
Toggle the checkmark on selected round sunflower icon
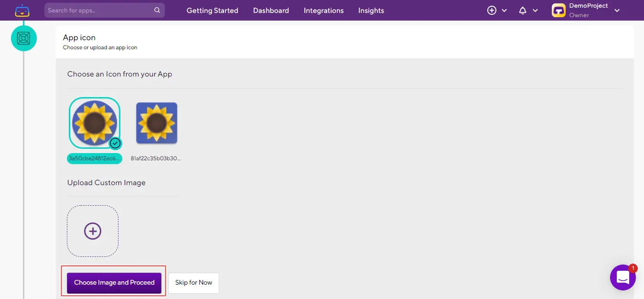click(115, 143)
